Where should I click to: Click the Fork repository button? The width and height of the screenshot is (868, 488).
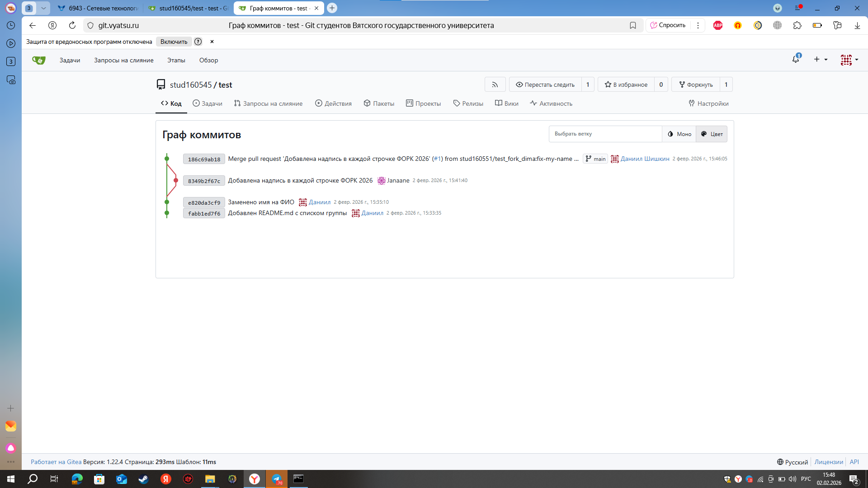(x=696, y=84)
